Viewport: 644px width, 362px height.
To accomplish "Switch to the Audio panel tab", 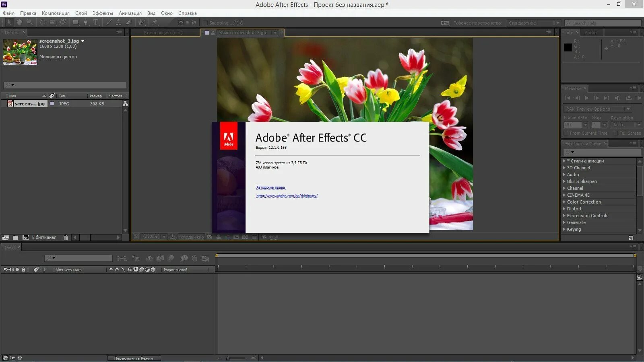I will (x=590, y=33).
